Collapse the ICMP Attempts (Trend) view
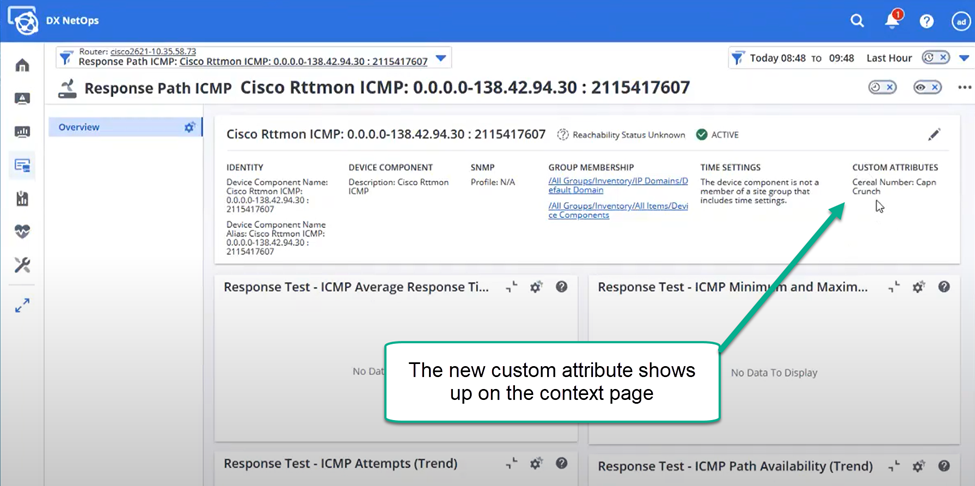Screen dimensions: 975x486 [512, 464]
